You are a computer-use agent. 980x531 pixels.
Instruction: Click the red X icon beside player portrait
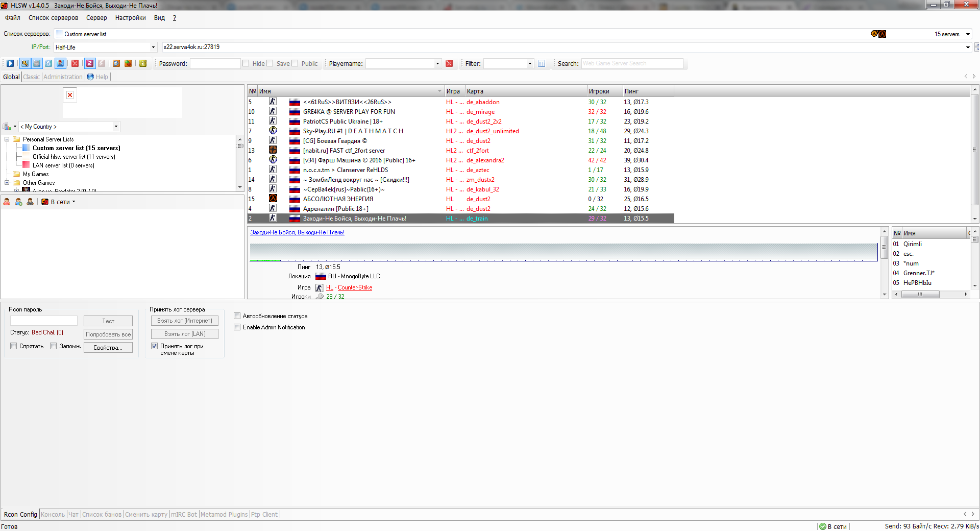tap(75, 63)
